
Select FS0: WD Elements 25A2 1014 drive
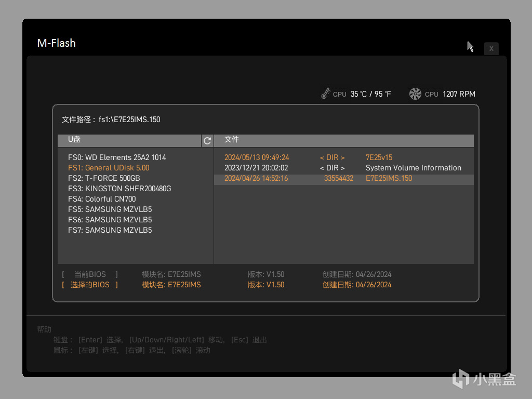pyautogui.click(x=117, y=157)
